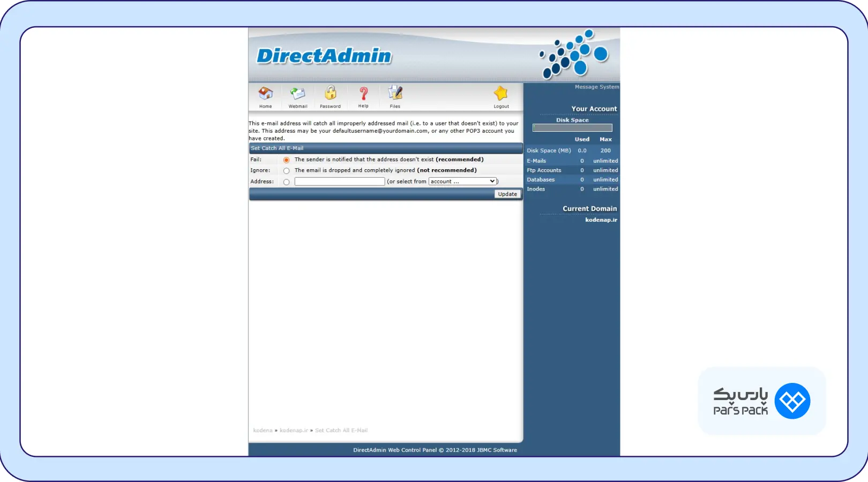This screenshot has height=482, width=868.
Task: Click the kodenap.ir current domain text
Action: 601,220
